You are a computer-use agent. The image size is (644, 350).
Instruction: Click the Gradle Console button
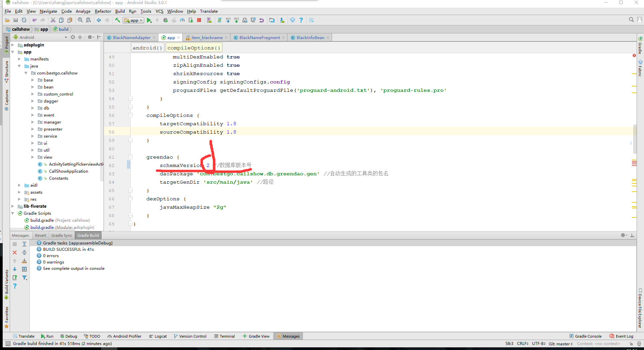(x=586, y=336)
